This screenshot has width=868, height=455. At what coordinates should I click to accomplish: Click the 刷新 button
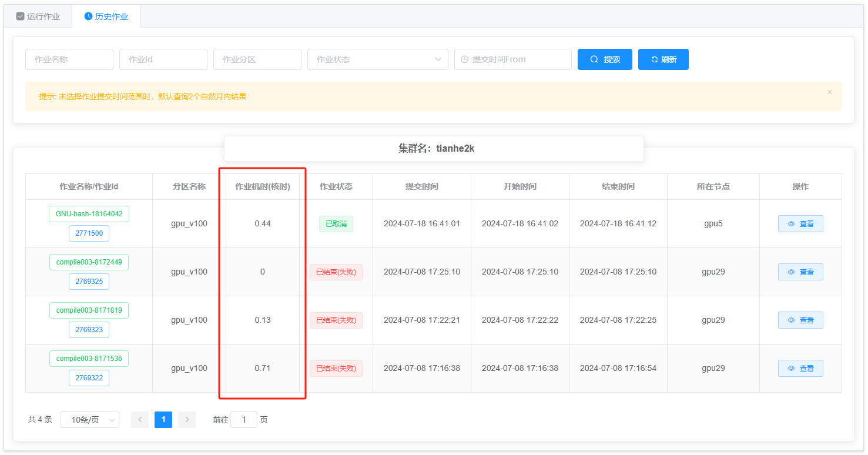[x=663, y=59]
